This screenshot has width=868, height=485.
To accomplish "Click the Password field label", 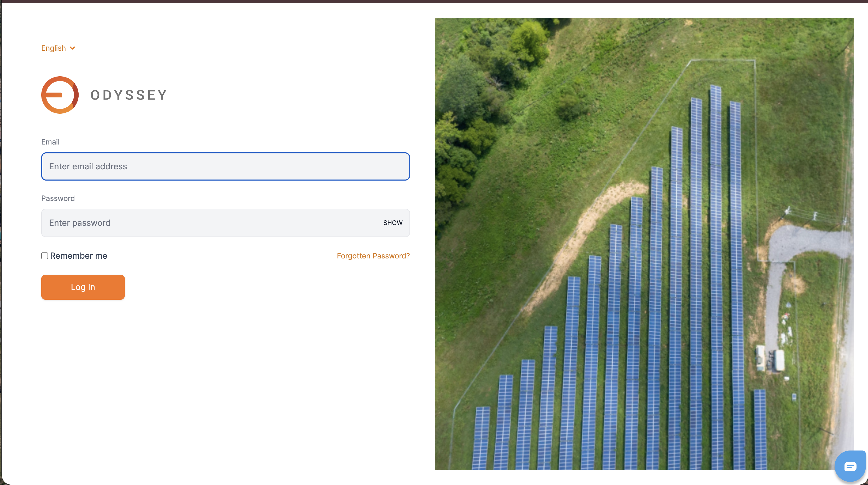I will click(58, 198).
